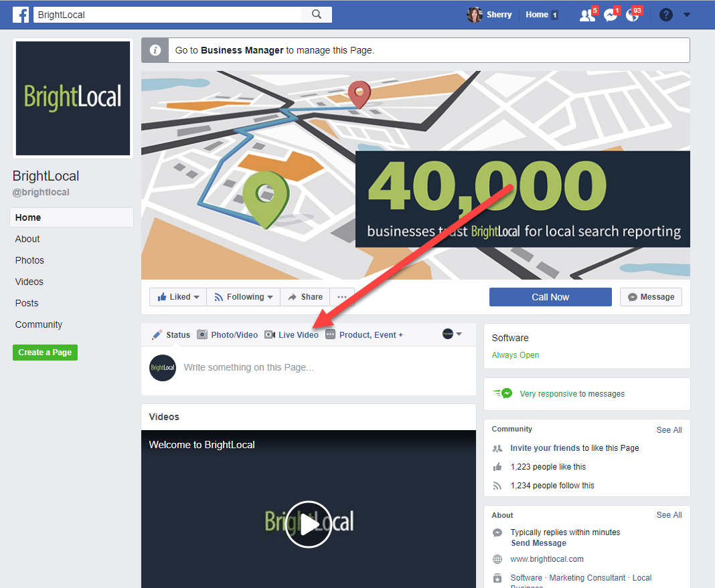Open account menu dropdown arrow in top bar
The image size is (715, 588).
[687, 15]
